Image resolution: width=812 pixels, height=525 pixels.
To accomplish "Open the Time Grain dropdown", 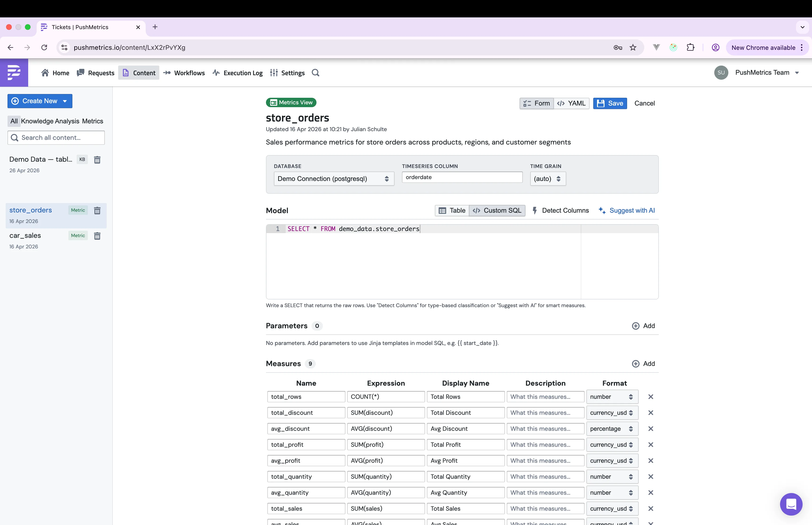I will [x=548, y=179].
